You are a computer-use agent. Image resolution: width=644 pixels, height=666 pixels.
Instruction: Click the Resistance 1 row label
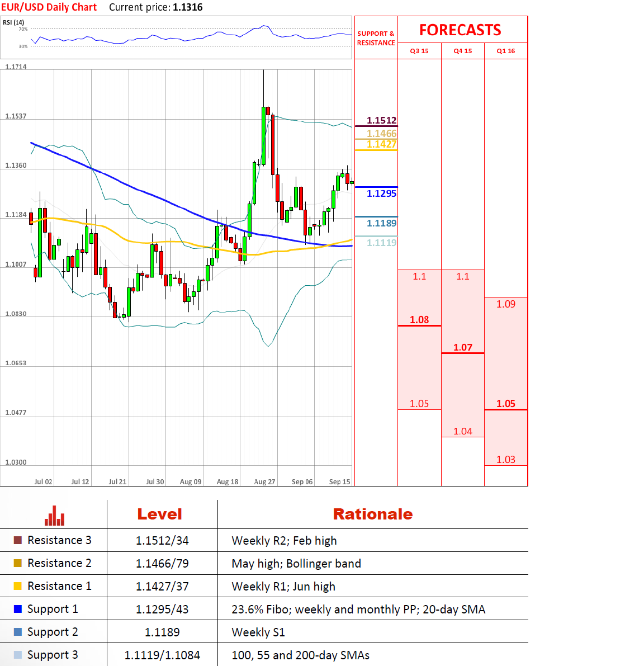tap(59, 586)
